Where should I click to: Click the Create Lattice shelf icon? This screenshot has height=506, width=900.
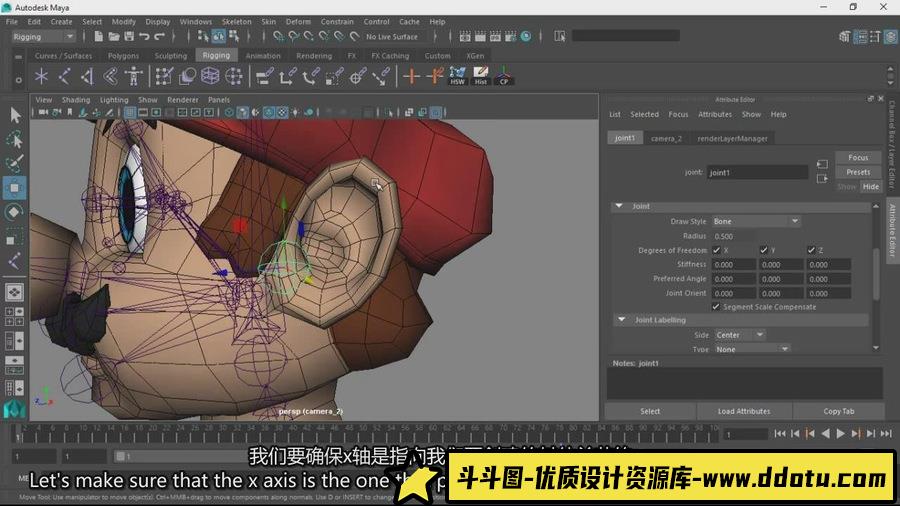coord(210,76)
